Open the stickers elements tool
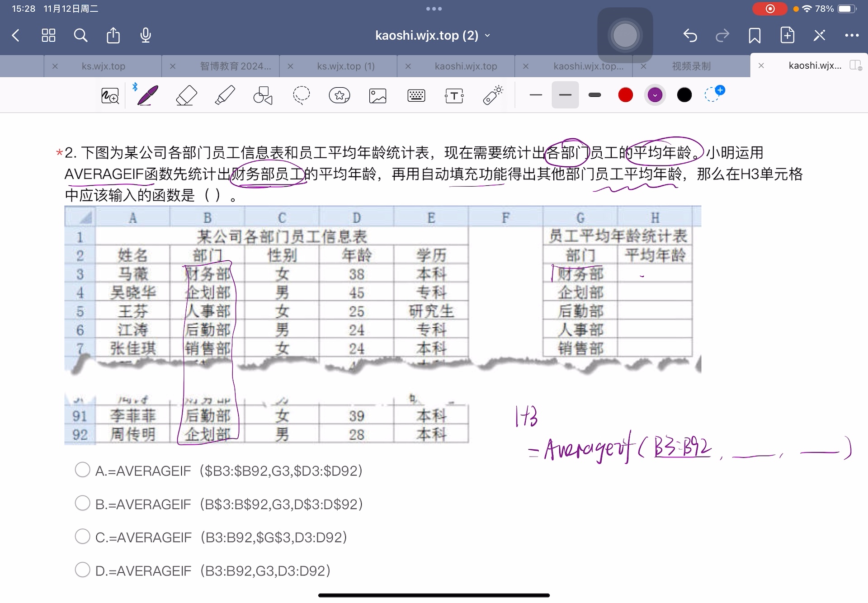 (340, 95)
